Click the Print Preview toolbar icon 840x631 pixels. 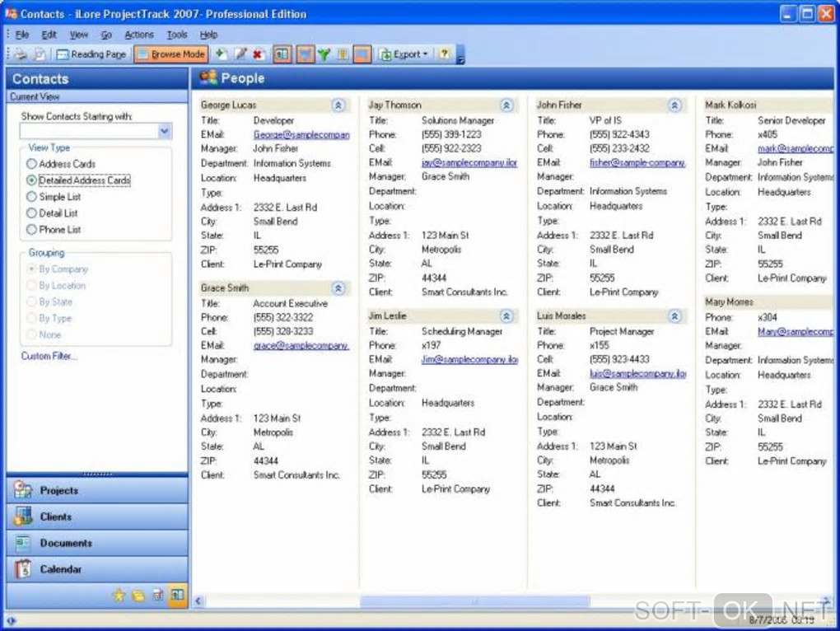tap(39, 54)
